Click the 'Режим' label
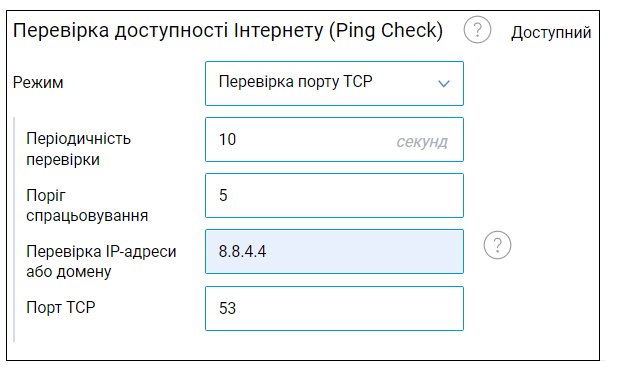Screen dimensions: 618x375 (x=38, y=83)
